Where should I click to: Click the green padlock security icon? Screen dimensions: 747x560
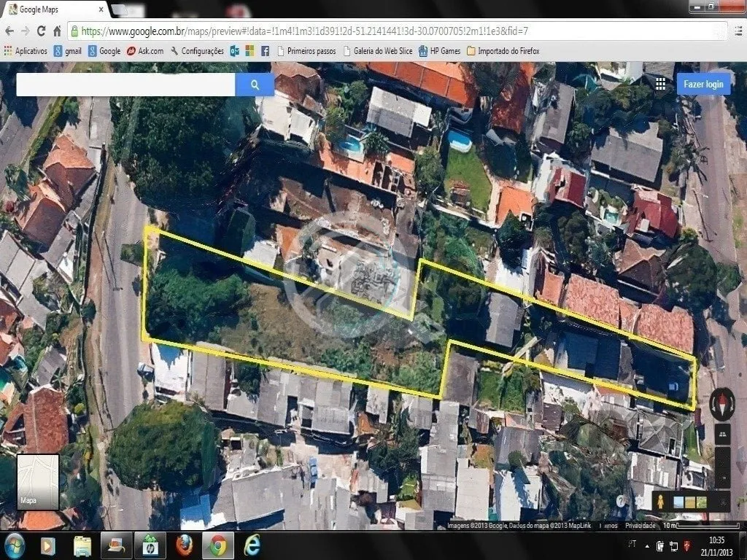(74, 31)
